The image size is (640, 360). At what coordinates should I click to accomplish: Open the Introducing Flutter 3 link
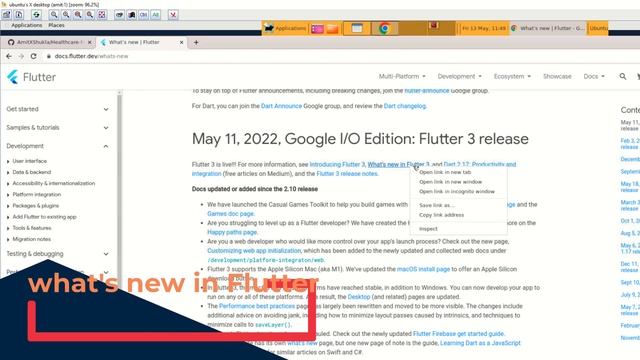coord(337,164)
